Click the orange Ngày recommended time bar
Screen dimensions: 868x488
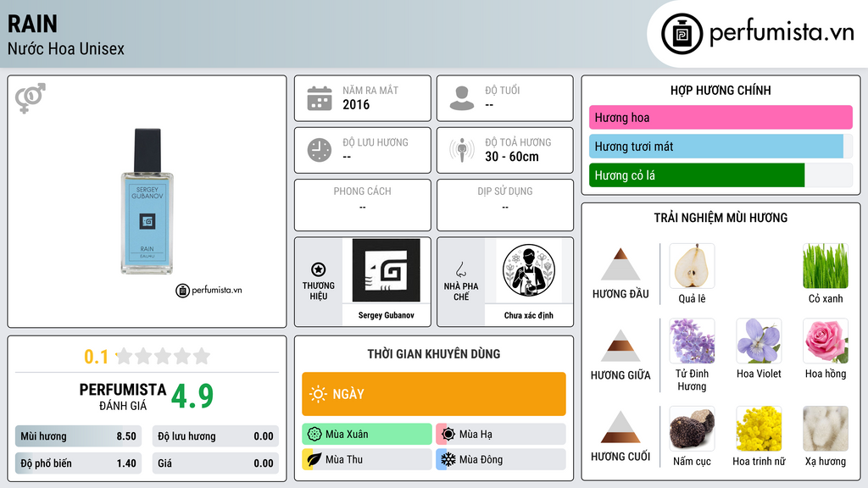coord(434,394)
